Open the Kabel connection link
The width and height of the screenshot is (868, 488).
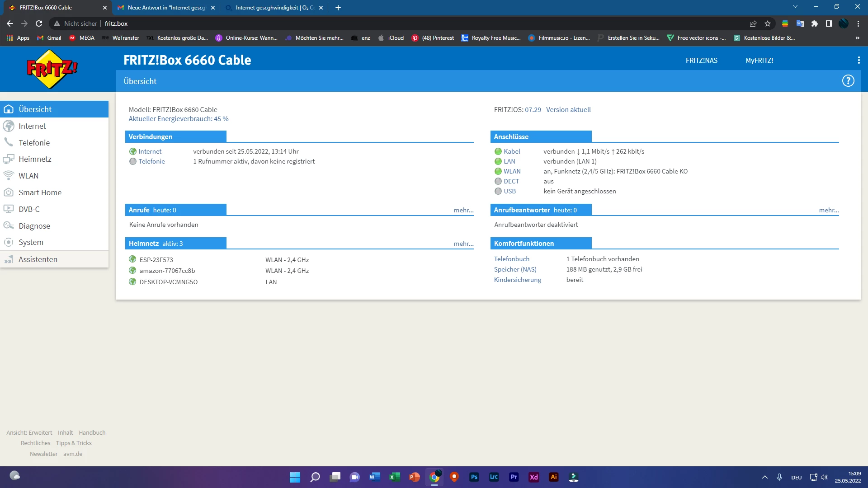pos(512,151)
